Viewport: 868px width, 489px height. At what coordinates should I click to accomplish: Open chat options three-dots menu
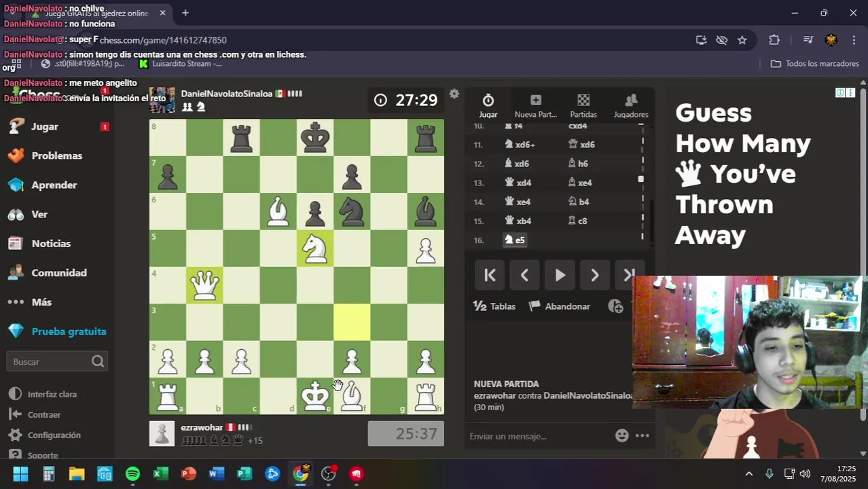642,436
